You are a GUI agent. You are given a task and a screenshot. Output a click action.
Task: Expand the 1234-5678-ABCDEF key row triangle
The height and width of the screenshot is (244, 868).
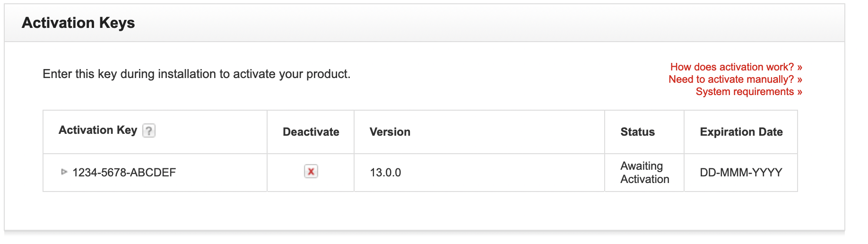(64, 172)
